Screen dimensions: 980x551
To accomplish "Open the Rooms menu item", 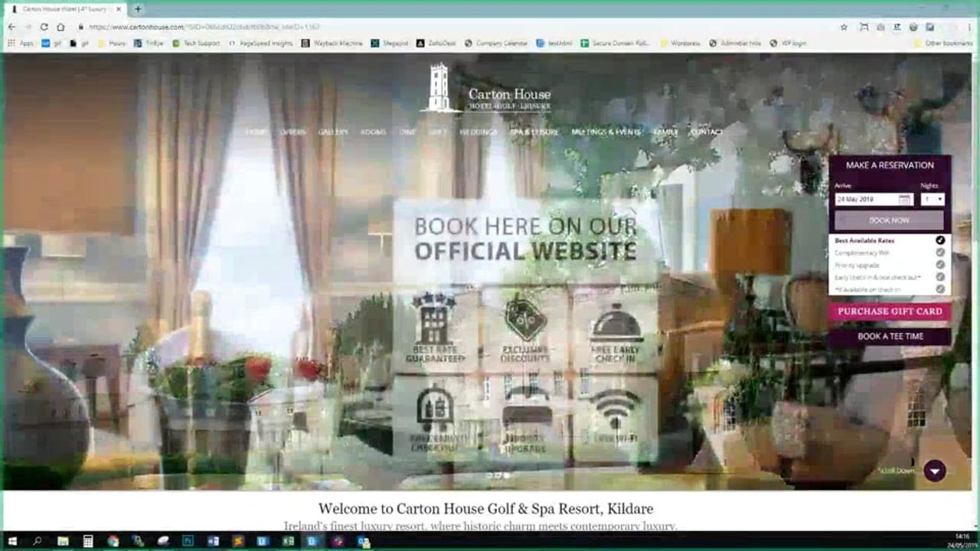I will pos(374,132).
